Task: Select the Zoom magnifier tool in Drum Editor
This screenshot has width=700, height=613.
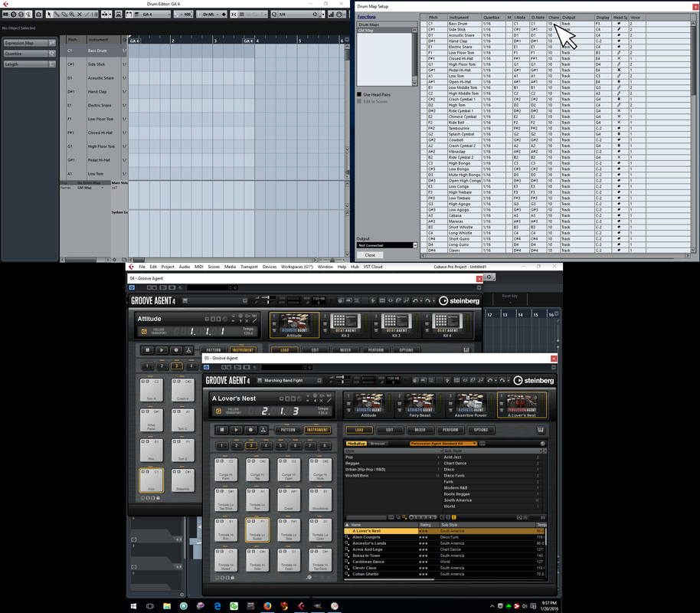Action: tap(72, 15)
